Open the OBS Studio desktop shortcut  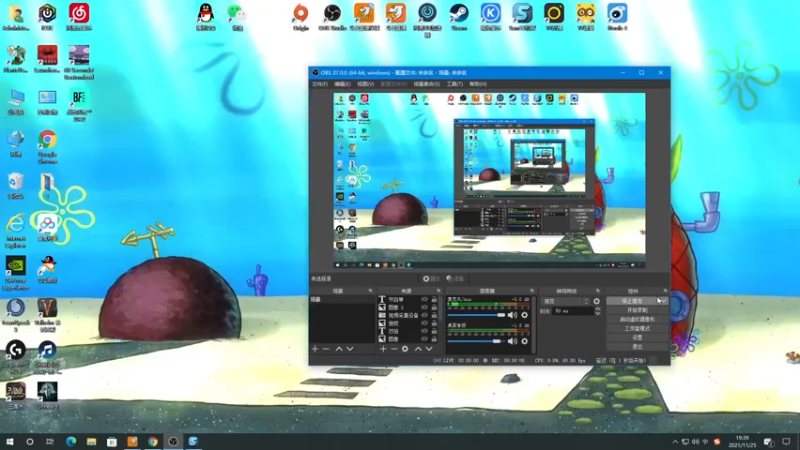pyautogui.click(x=332, y=17)
